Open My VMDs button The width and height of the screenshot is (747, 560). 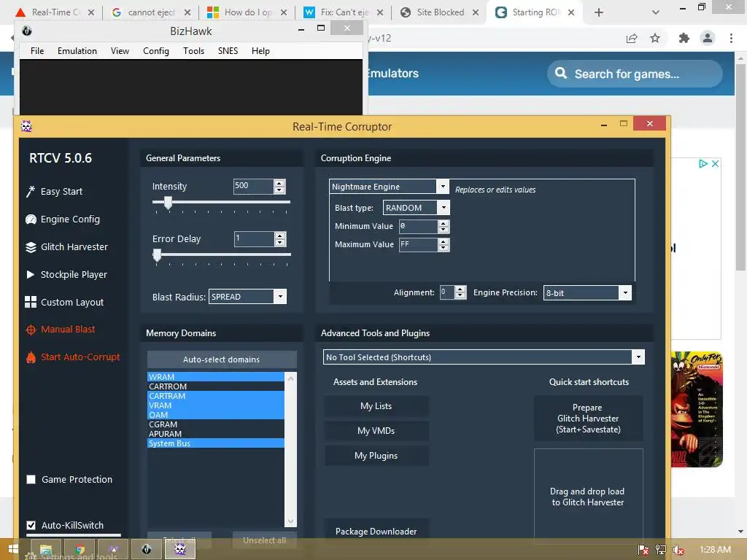376,431
